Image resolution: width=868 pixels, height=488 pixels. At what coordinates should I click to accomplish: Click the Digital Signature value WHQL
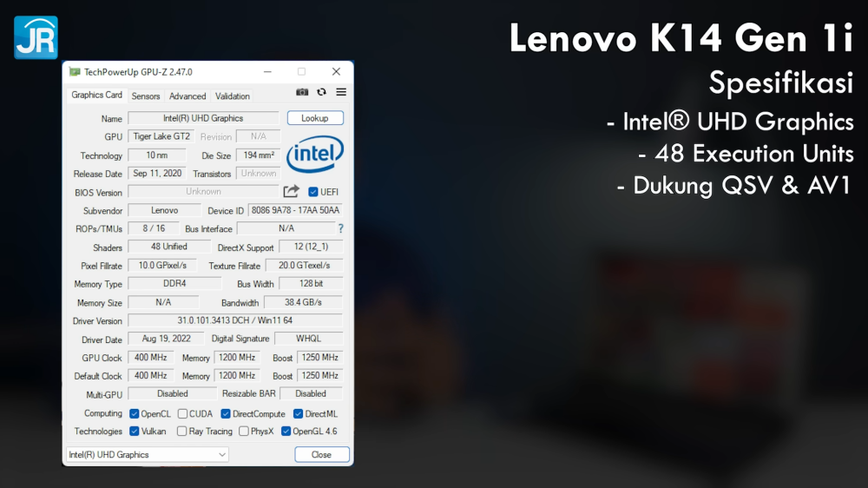(x=308, y=339)
